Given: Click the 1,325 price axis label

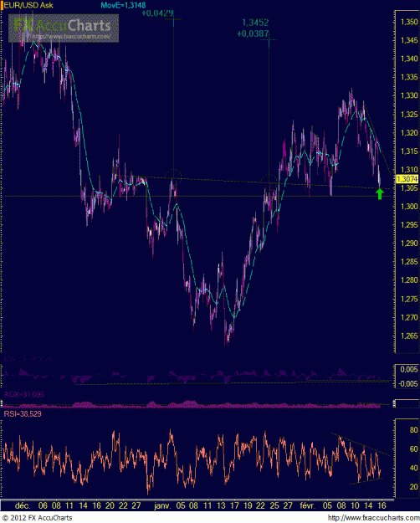Looking at the screenshot, I should (x=409, y=115).
